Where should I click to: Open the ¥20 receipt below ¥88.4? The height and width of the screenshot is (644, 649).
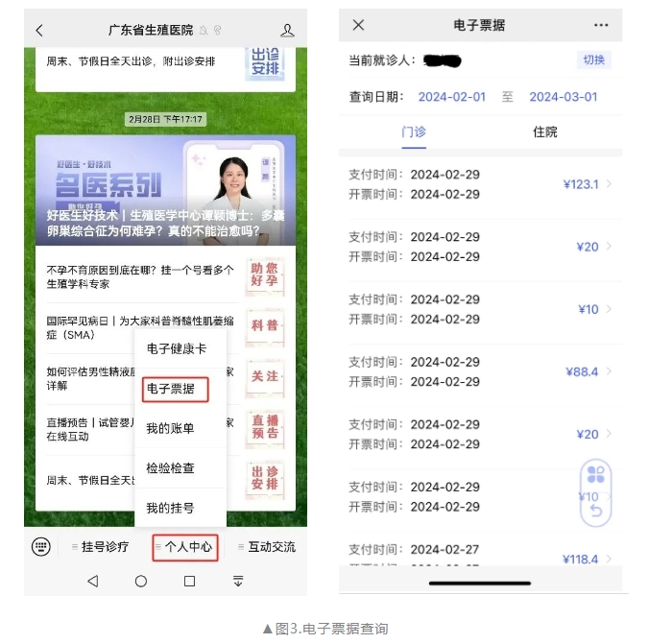[480, 435]
